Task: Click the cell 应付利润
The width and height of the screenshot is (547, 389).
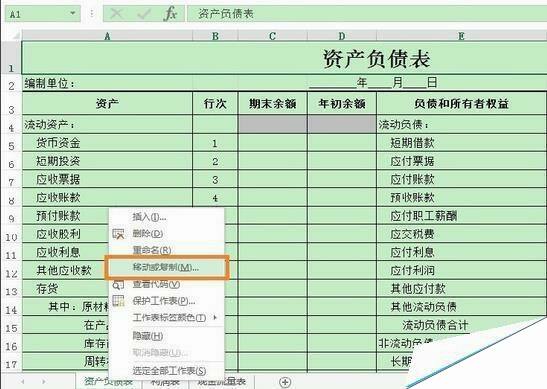Action: 461,270
